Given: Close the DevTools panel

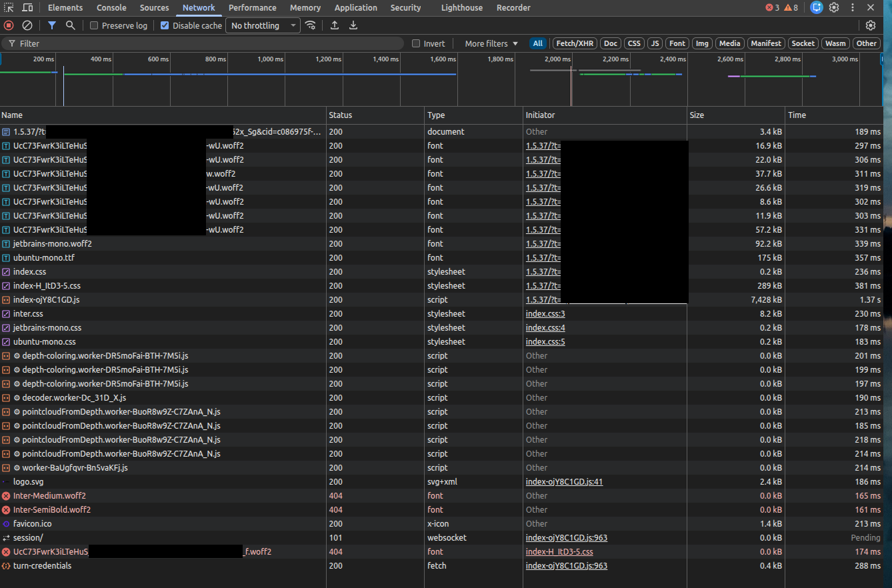Looking at the screenshot, I should pos(871,7).
